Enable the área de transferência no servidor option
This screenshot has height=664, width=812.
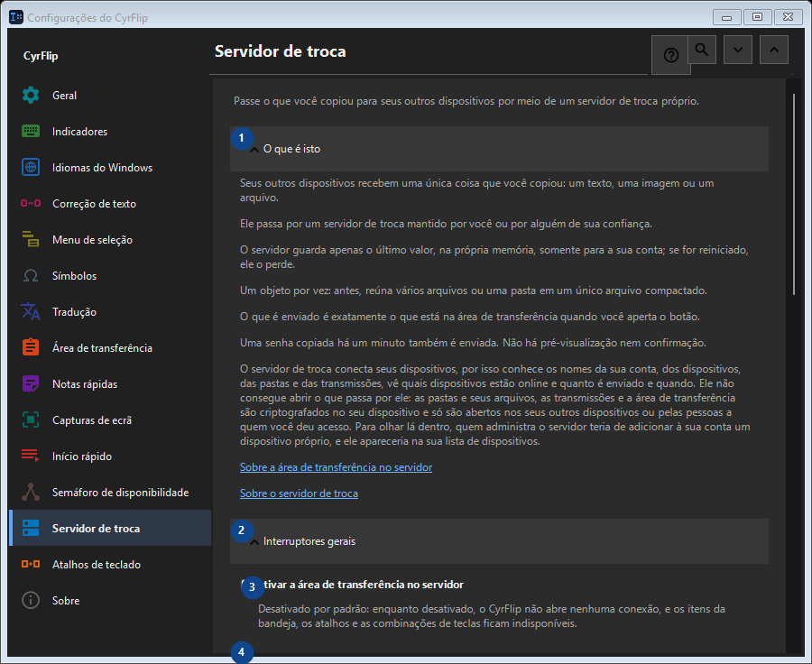tap(352, 585)
